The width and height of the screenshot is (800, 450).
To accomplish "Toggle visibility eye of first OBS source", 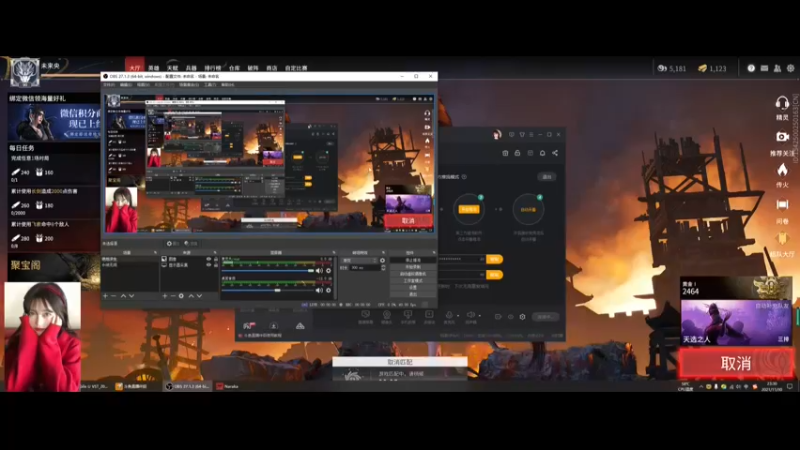I will [x=208, y=259].
